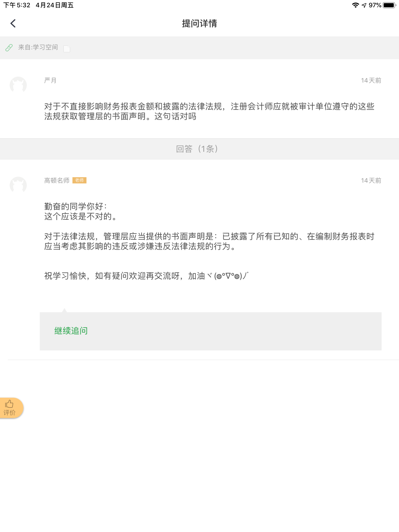
Task: Tap the Wi-Fi status icon
Action: 355,5
